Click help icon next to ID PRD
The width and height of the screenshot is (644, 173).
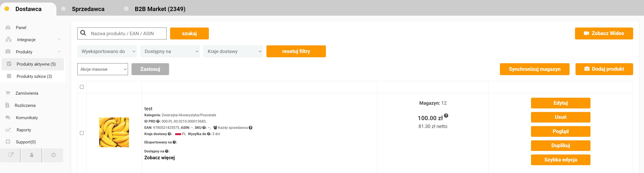pos(158,122)
